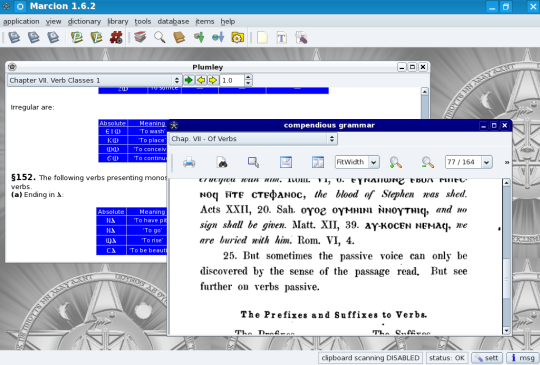The height and width of the screenshot is (365, 540).
Task: Click the selection zoom rectangle icon
Action: point(253,162)
